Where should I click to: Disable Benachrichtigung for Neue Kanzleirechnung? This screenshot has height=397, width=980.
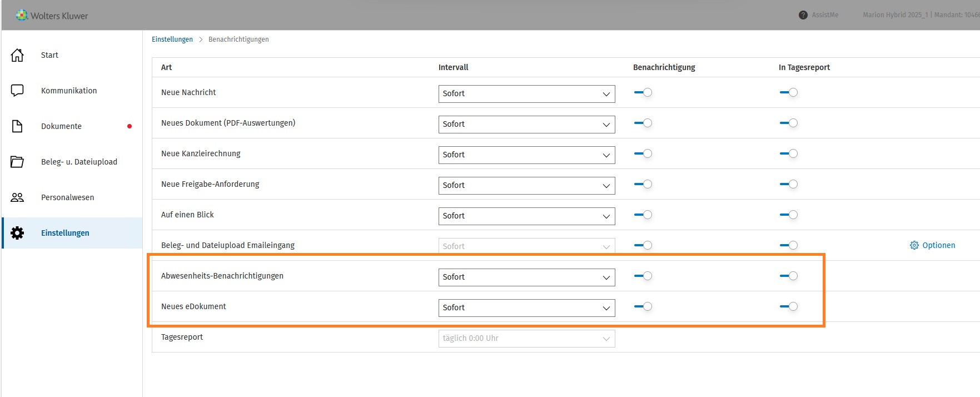pyautogui.click(x=643, y=153)
